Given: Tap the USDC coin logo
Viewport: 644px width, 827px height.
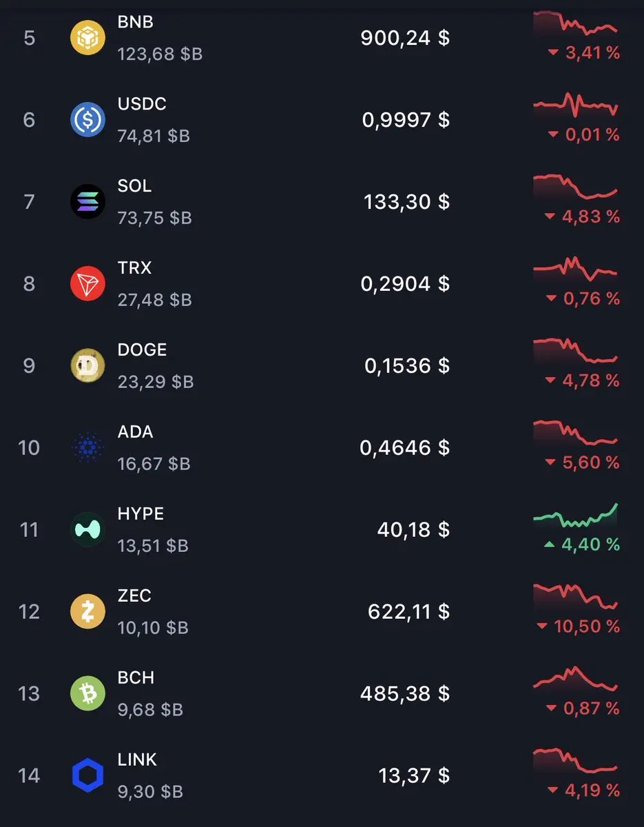Looking at the screenshot, I should pyautogui.click(x=88, y=120).
